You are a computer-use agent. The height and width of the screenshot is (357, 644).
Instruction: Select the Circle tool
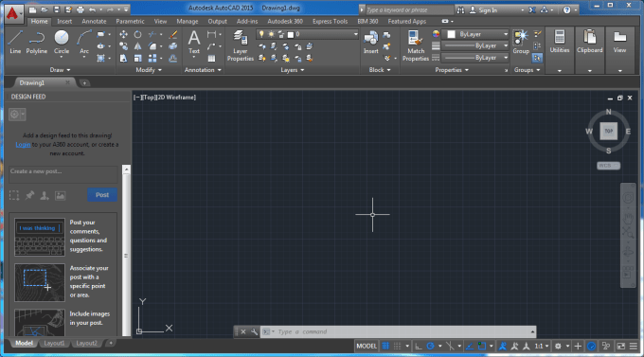(62, 42)
